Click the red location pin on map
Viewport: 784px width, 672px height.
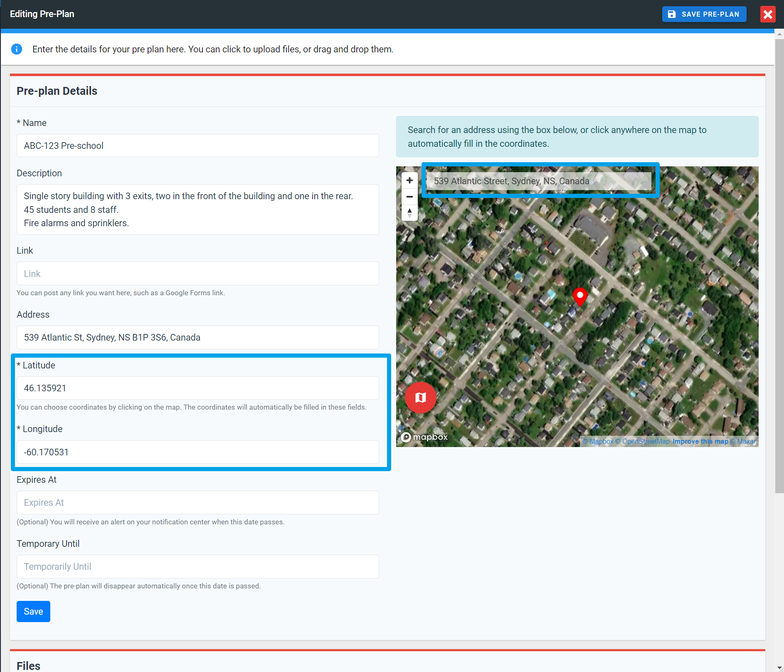pos(580,296)
